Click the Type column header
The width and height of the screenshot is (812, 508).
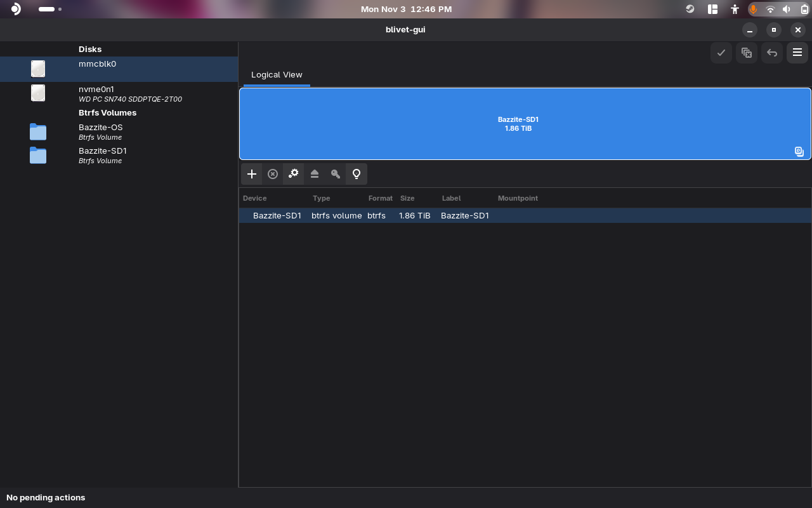322,198
